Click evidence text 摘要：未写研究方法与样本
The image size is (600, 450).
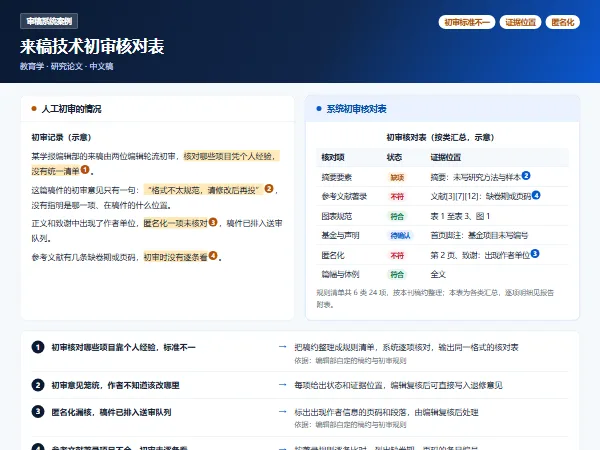(476, 177)
